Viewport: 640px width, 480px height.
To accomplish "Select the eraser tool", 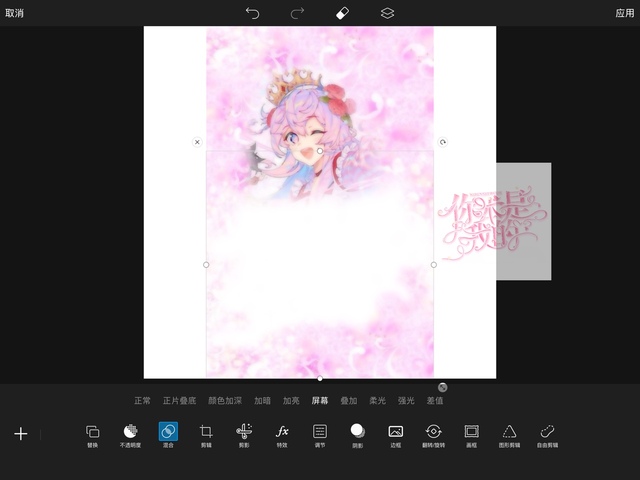I will [342, 13].
